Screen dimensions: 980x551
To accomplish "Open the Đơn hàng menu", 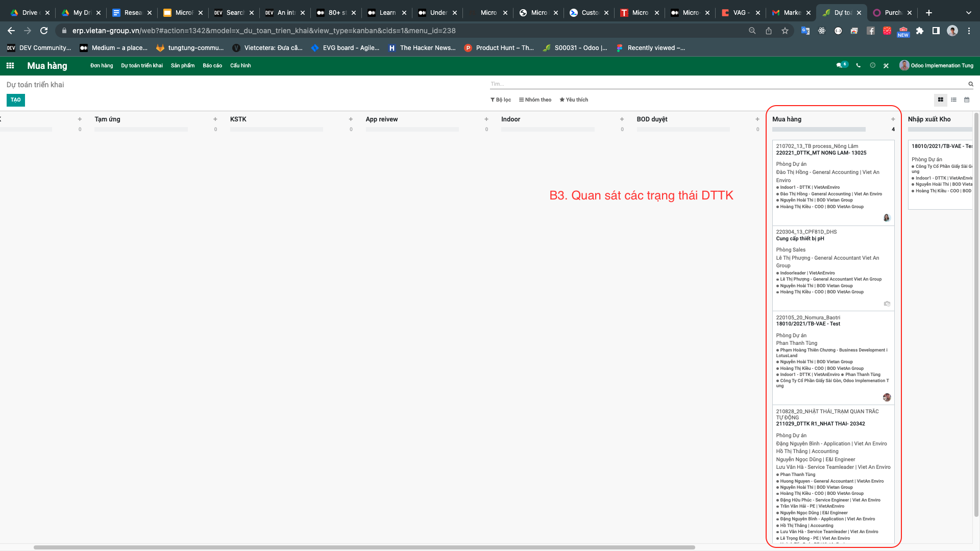I will [102, 66].
